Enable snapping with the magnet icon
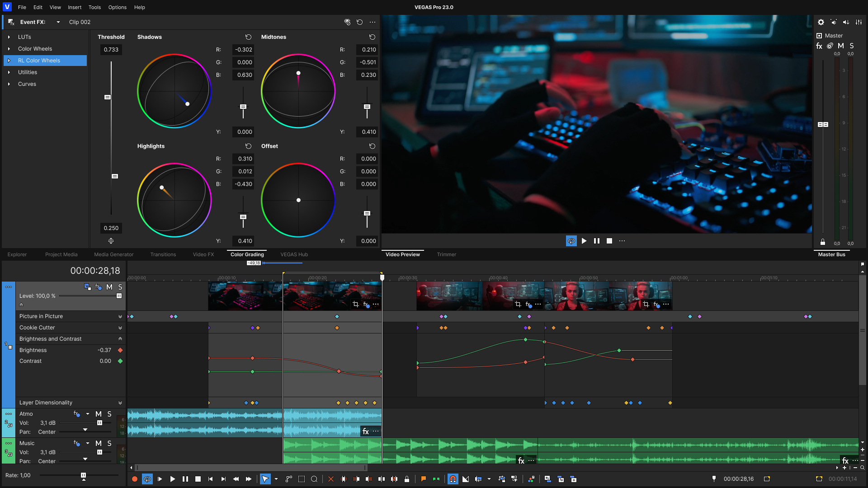Viewport: 868px width, 488px height. [x=453, y=479]
